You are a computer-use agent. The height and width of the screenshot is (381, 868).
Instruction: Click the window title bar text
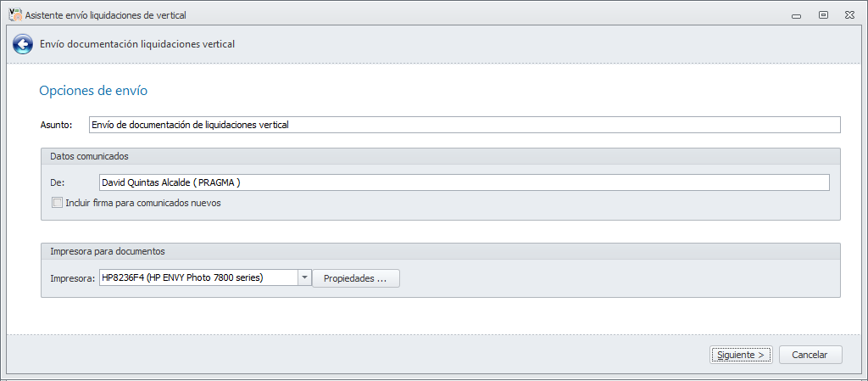point(106,15)
